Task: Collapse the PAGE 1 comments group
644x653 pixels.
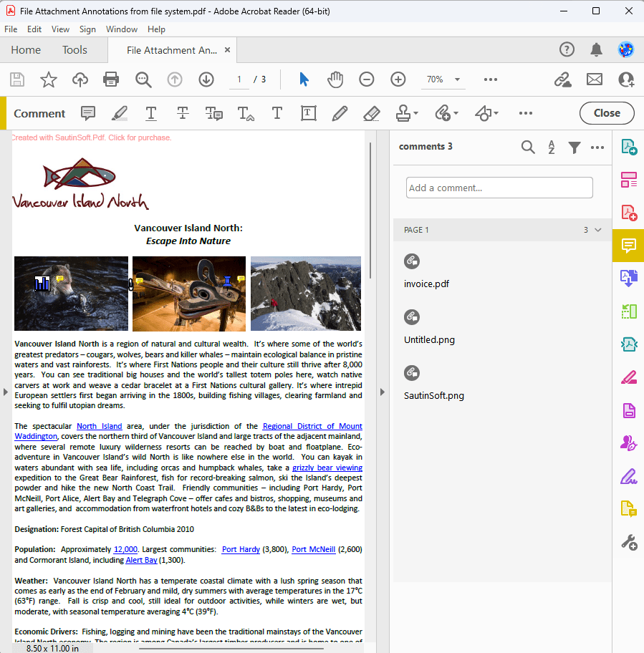Action: click(598, 230)
